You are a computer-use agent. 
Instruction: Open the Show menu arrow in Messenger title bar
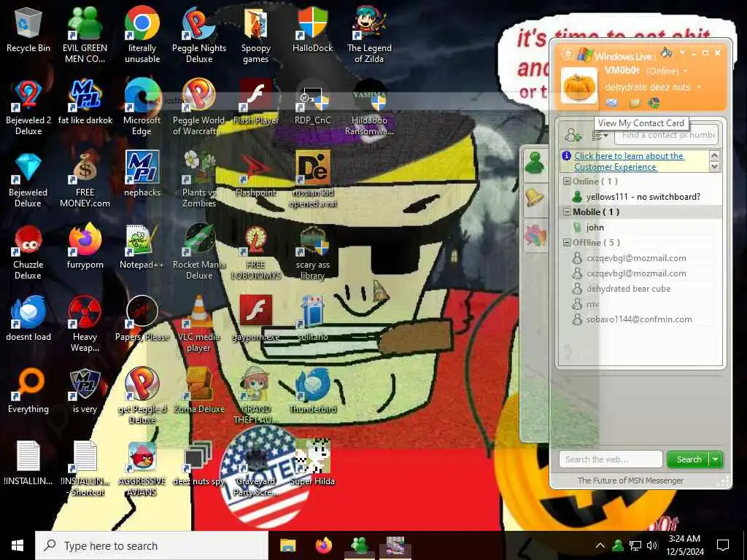point(682,52)
